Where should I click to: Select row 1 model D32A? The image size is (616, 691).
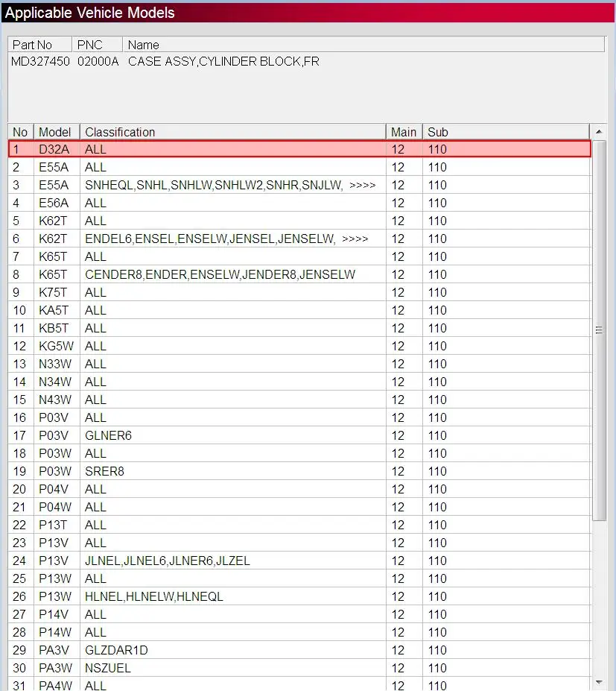[299, 149]
